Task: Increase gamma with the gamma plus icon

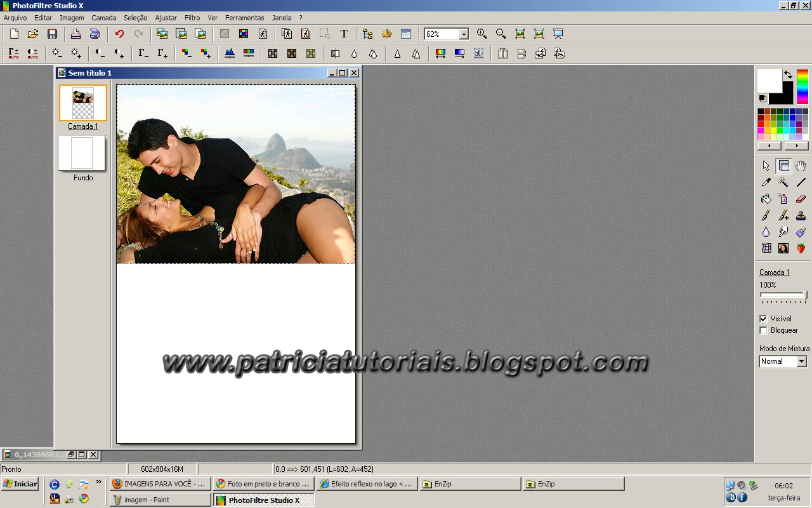Action: 162,53
